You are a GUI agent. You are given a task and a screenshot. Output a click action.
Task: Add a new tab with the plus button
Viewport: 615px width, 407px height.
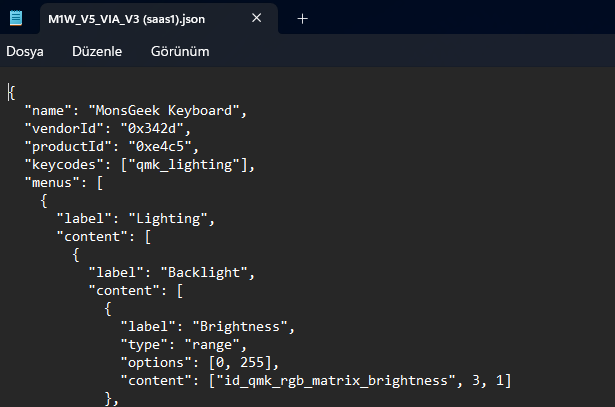coord(302,18)
